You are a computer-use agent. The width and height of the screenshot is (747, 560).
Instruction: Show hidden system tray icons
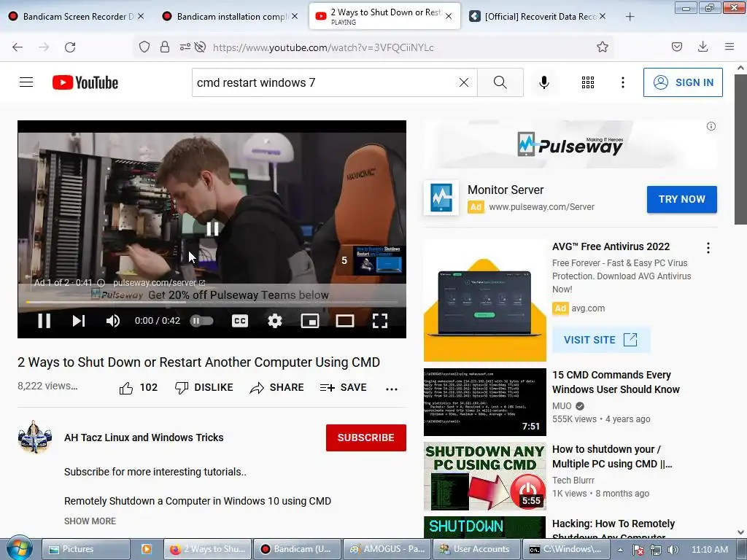pos(621,550)
